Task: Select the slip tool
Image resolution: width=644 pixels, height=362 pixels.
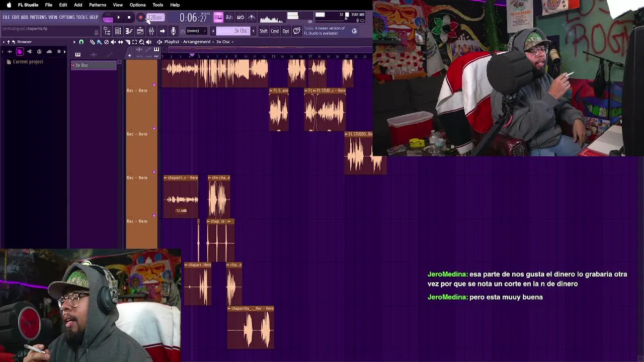Action: pyautogui.click(x=120, y=42)
